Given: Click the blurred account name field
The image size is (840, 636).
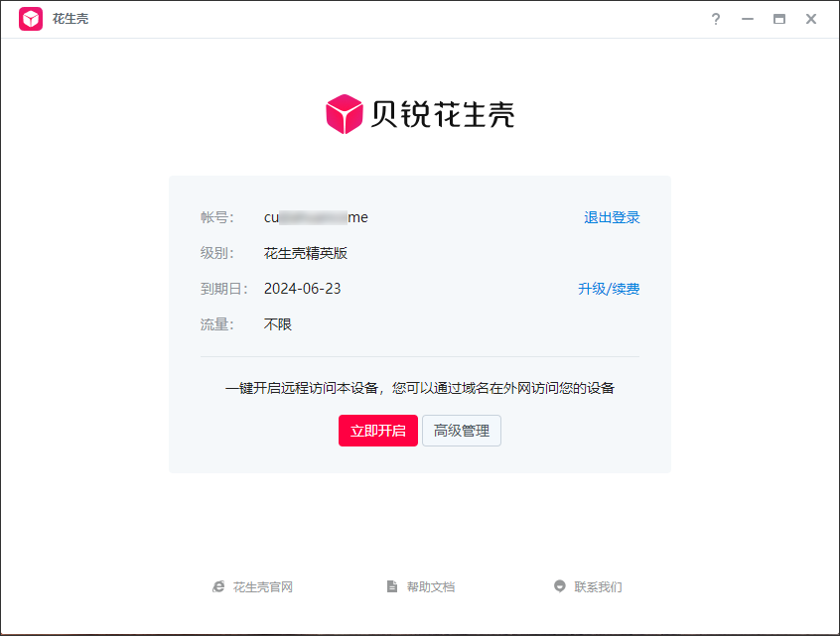Looking at the screenshot, I should (316, 217).
